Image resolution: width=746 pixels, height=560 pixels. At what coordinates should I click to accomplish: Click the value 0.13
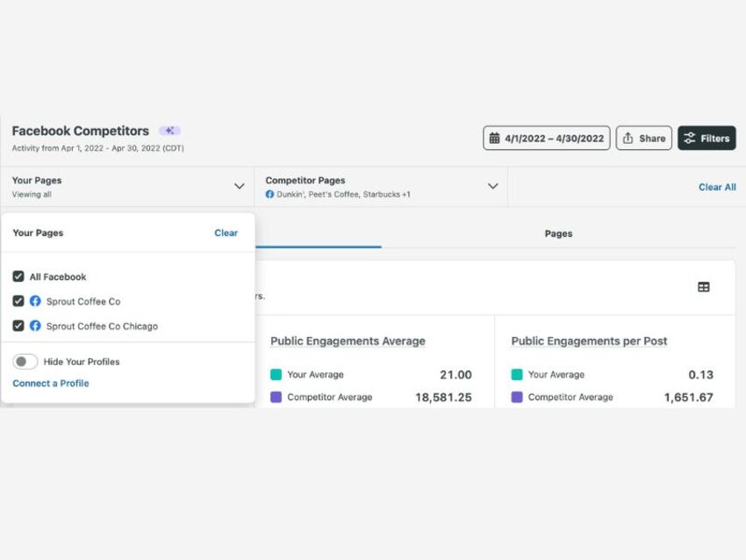click(701, 375)
